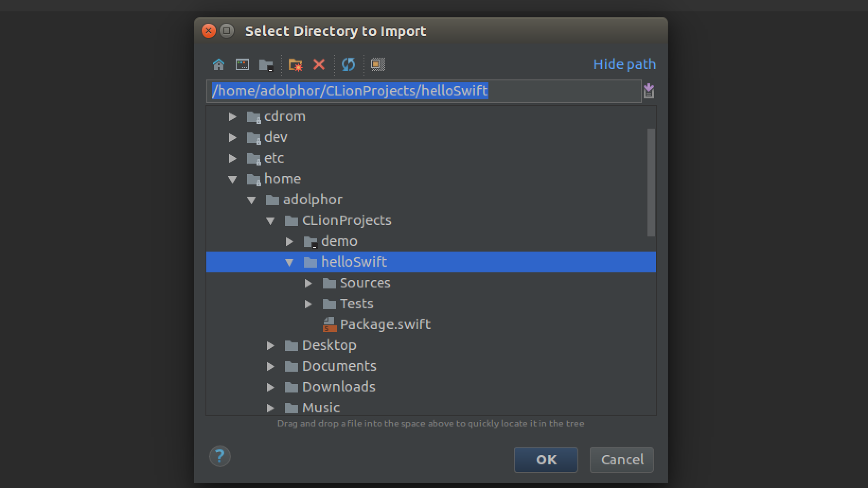
Task: Select the CLionProjects directory
Action: 346,220
